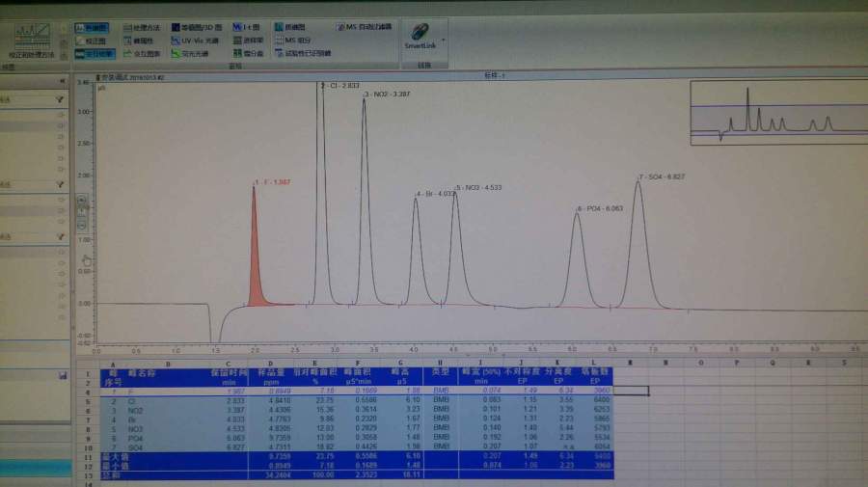
Task: Click the zoom-out button on chromatogram axis
Action: pos(82,225)
